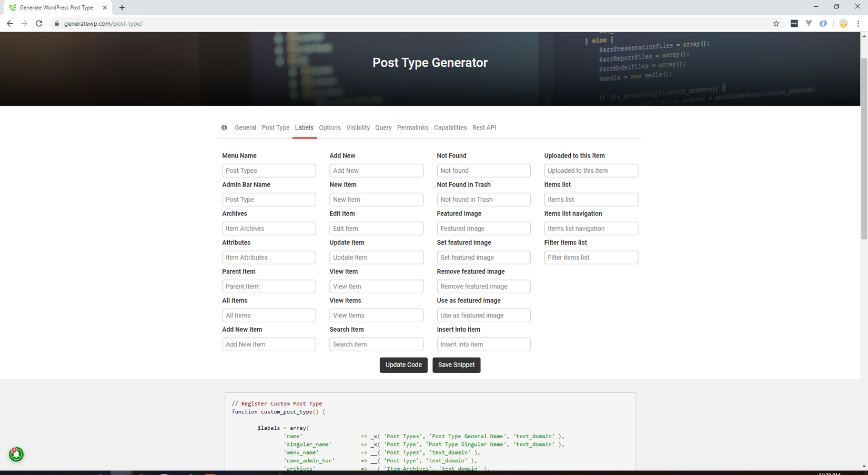Image resolution: width=868 pixels, height=475 pixels.
Task: Click the Post Type Generator heading
Action: [x=430, y=63]
